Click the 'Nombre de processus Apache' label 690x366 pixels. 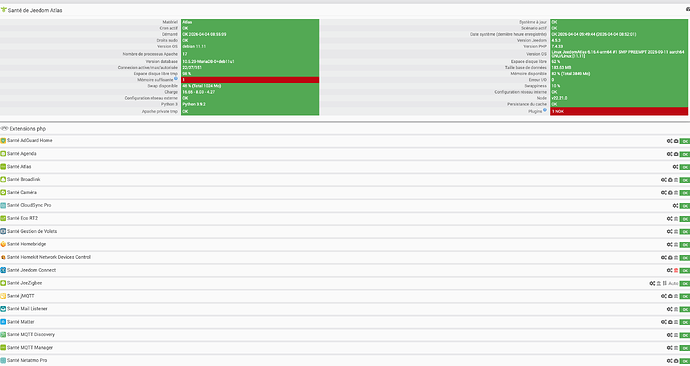tap(150, 54)
